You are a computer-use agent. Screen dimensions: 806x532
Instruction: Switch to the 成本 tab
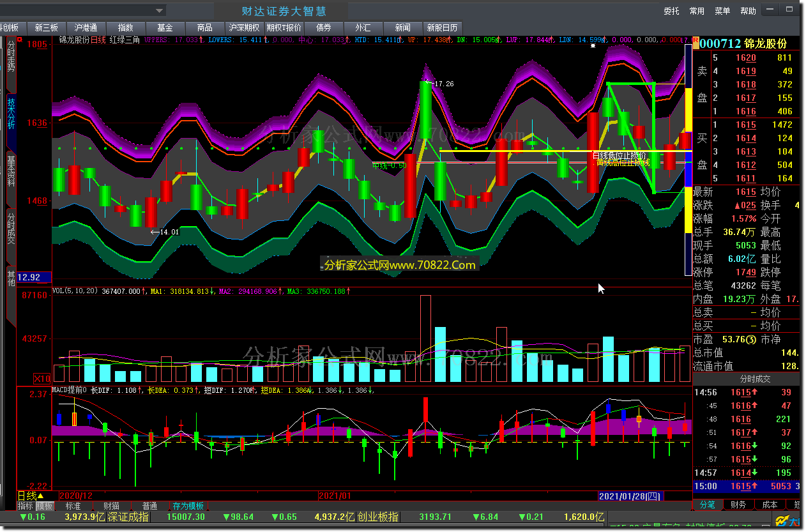pyautogui.click(x=770, y=505)
